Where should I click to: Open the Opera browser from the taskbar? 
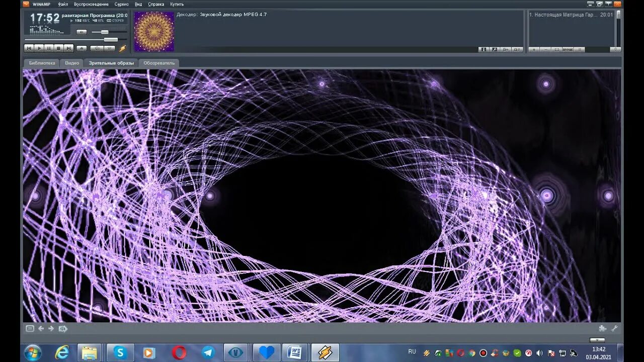pos(179,352)
